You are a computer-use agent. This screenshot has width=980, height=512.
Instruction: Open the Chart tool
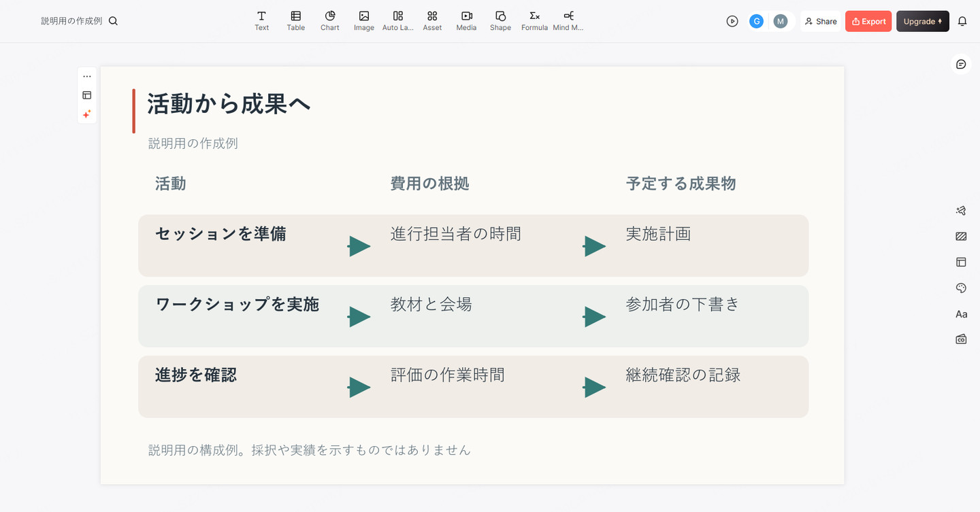point(330,21)
